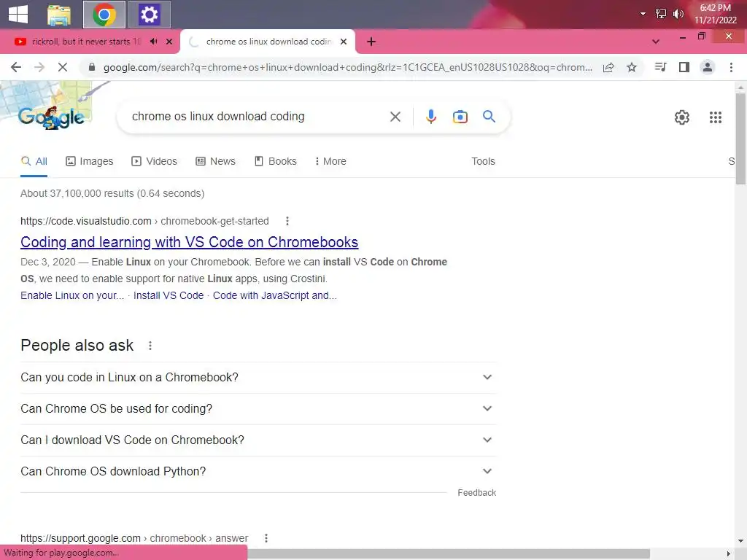Open the Enable Linux on your... sitelink

click(x=72, y=296)
